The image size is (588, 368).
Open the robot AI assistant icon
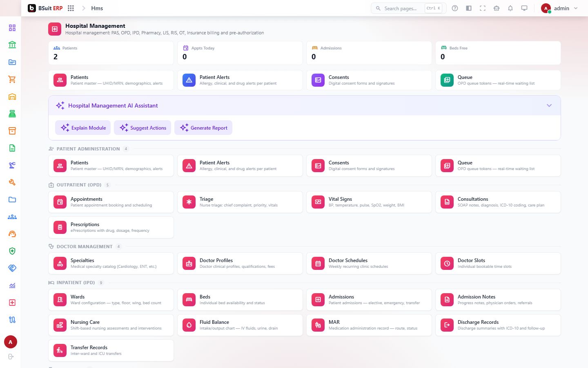point(497,8)
